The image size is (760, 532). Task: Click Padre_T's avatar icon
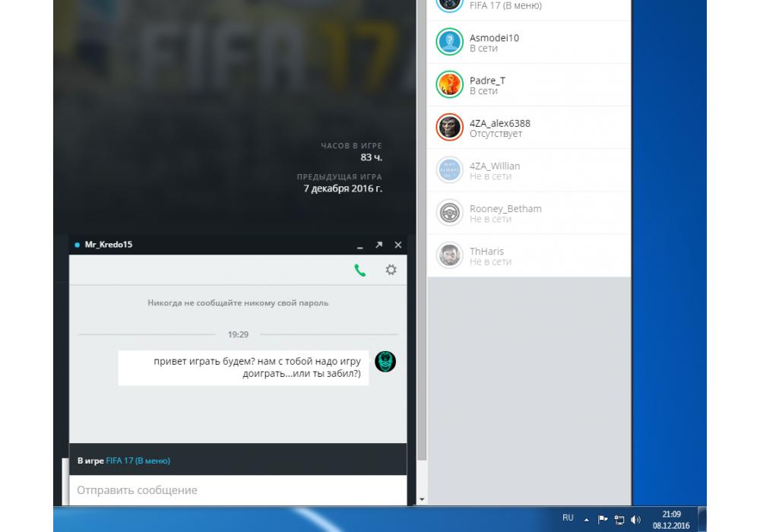tap(450, 85)
